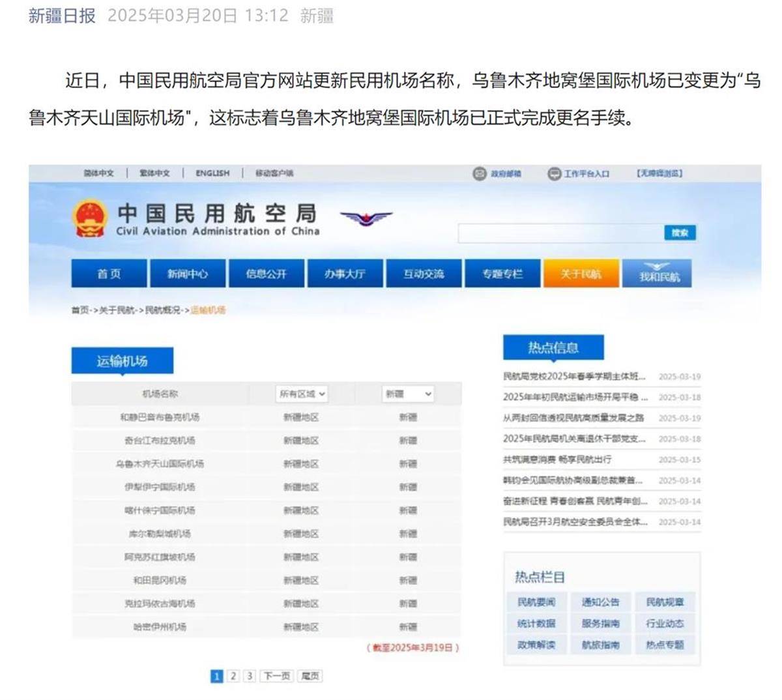This screenshot has height=700, width=782.
Task: Click 和静巴音布鲁克机场 row
Action: 267,417
